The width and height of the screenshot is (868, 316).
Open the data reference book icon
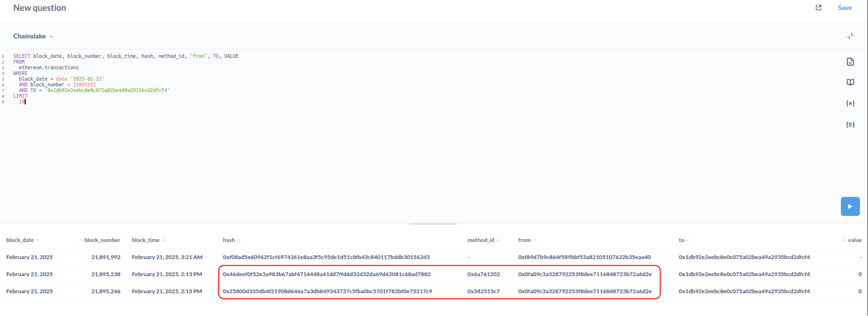(x=850, y=83)
